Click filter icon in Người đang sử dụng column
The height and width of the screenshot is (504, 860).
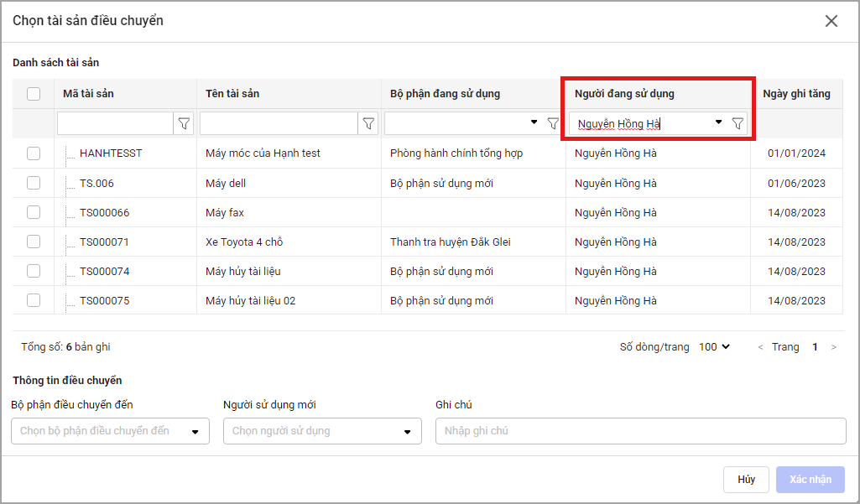(x=738, y=124)
